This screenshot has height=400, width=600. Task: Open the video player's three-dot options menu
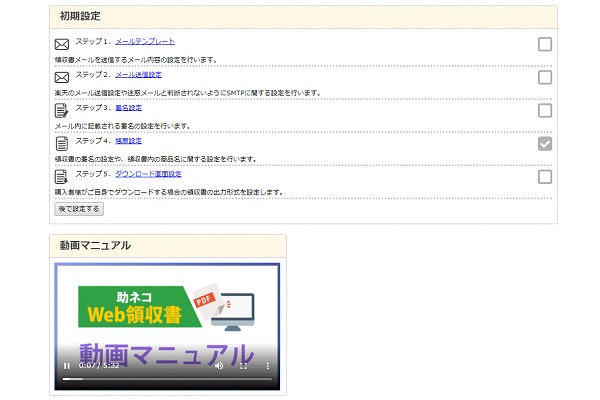point(267,366)
